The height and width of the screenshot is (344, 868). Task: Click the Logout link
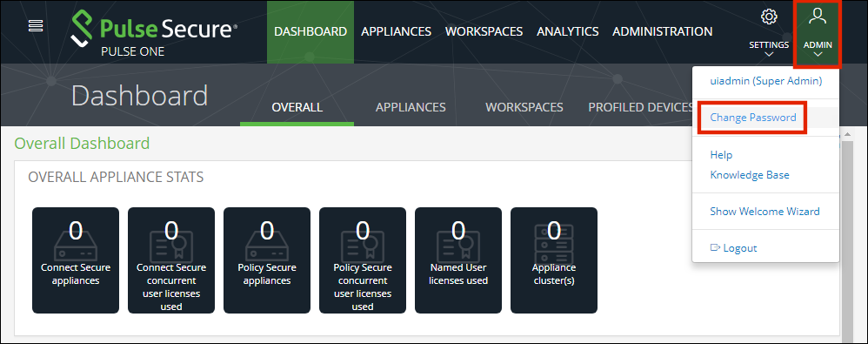[x=739, y=248]
